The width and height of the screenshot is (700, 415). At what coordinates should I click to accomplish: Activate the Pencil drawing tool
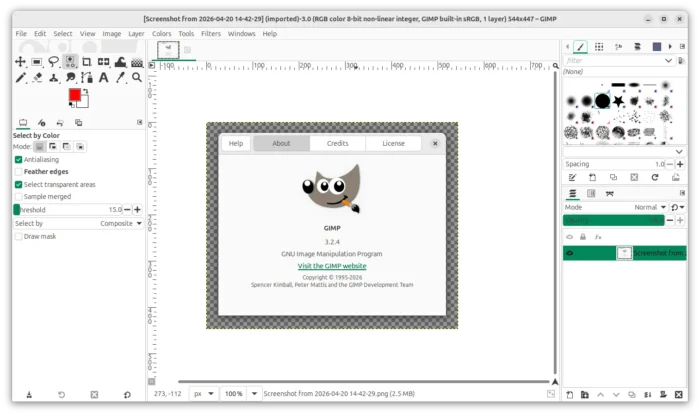(20, 77)
